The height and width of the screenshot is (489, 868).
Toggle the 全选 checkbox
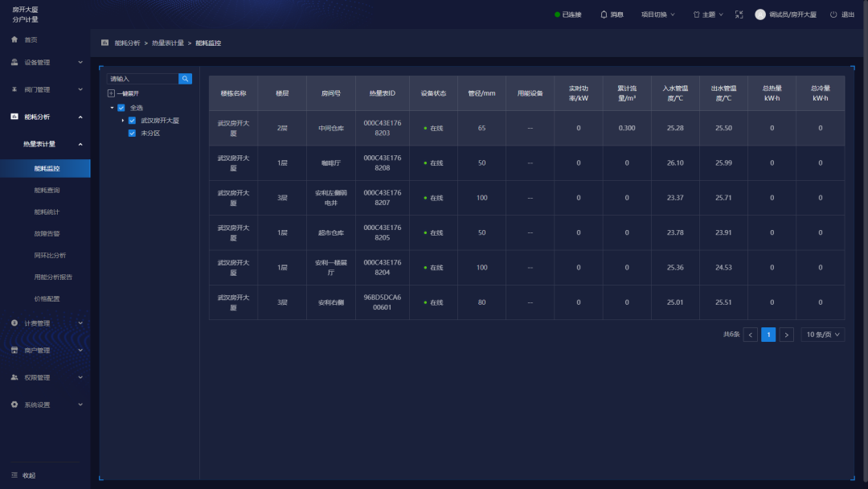[121, 108]
